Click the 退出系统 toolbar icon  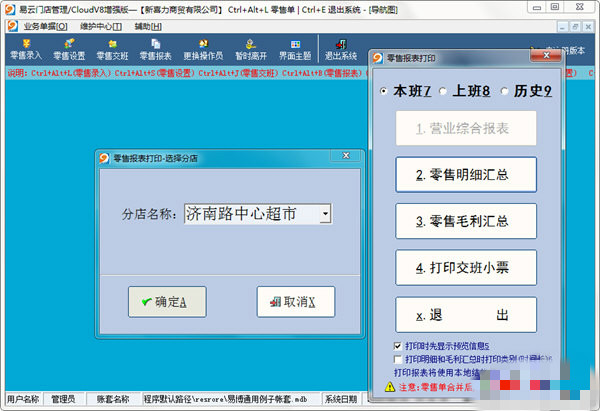tap(341, 50)
